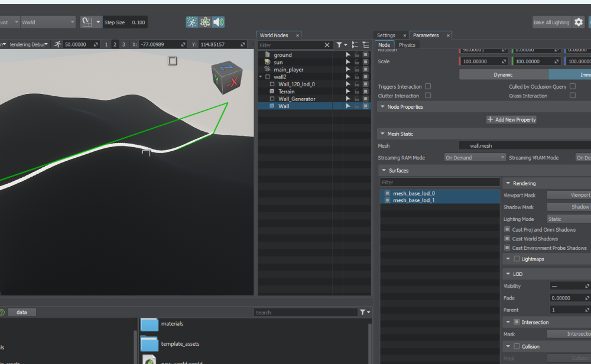Toggle the animation playback icon in toolbar
This screenshot has height=364, width=591.
point(192,22)
